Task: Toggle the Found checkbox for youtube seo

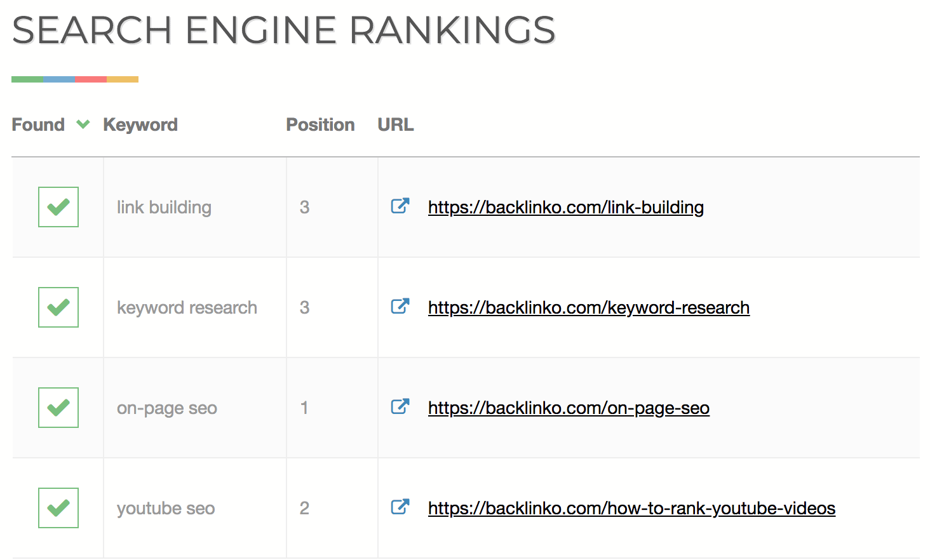Action: [58, 508]
